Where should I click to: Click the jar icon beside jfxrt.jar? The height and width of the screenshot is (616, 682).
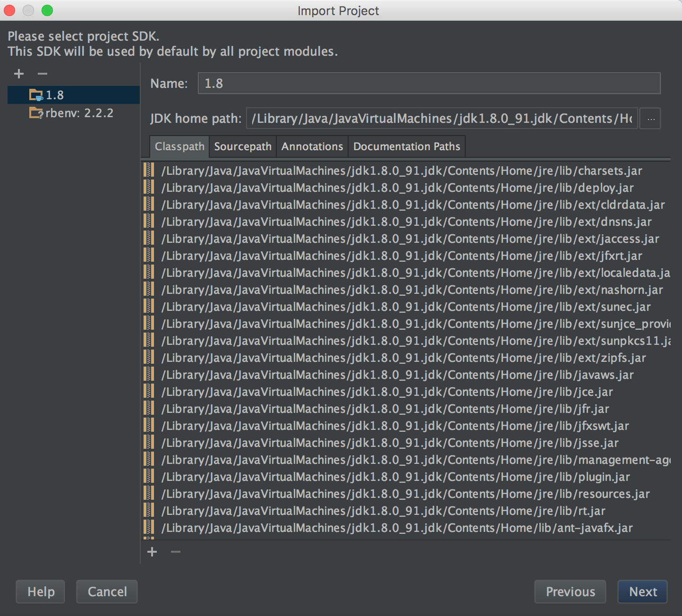(x=149, y=256)
